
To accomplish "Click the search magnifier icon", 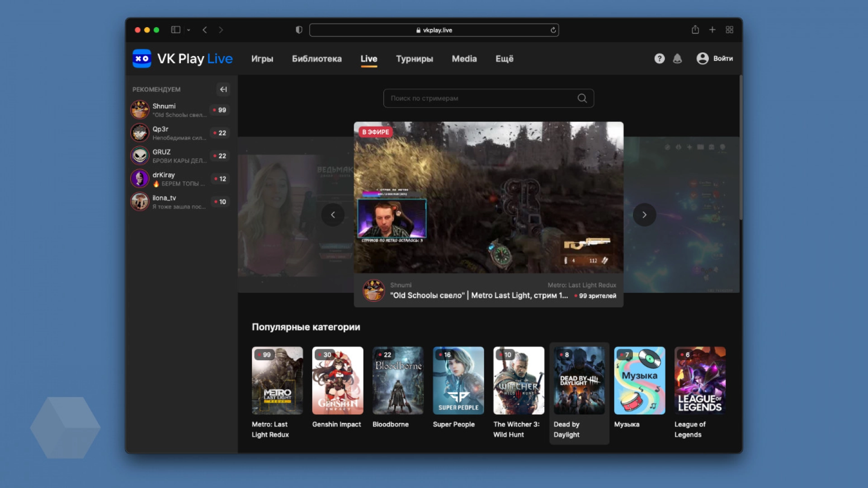I will (582, 98).
